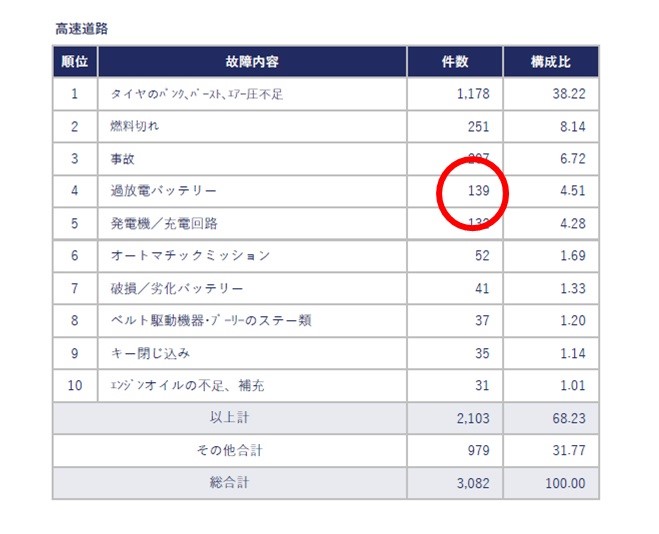
Task: Click the 事故 failure cell
Action: 123,159
